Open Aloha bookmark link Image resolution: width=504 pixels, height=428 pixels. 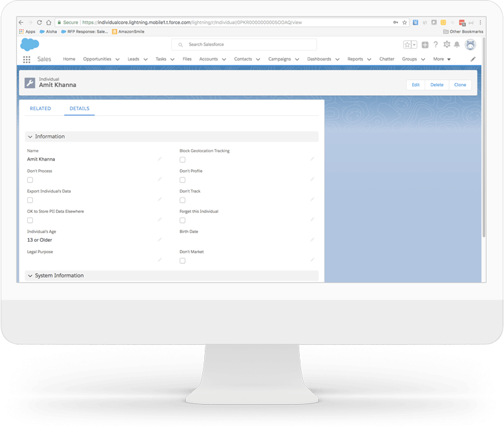49,31
